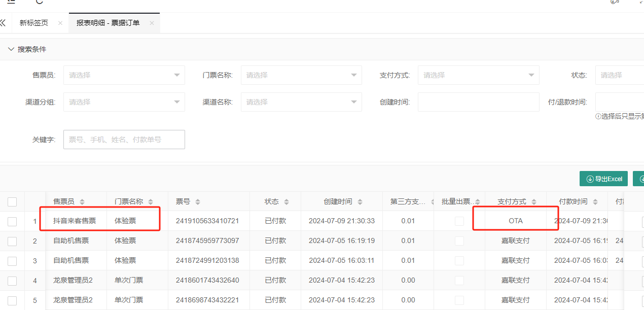Screen dimensions: 644x310
Task: Click the double-chevron icon left of the tabs
Action: point(4,23)
